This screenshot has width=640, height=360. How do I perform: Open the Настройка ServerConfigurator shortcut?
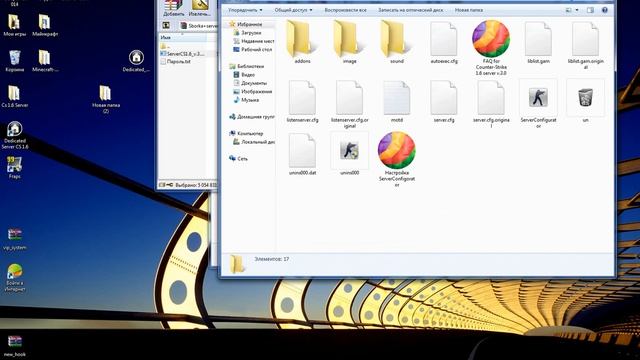click(x=396, y=159)
